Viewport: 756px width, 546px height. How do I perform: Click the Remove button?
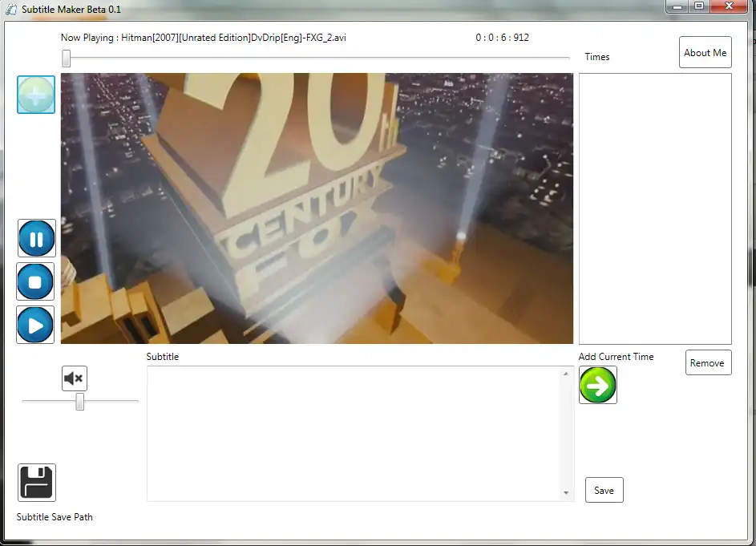tap(708, 362)
